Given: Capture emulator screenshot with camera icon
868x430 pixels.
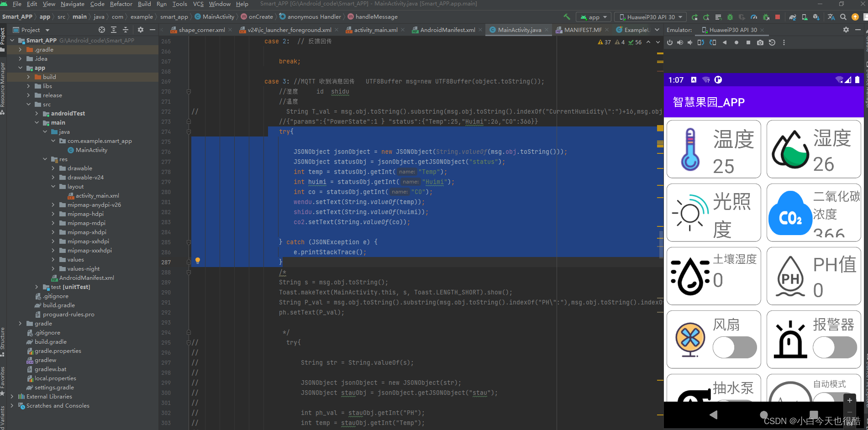Looking at the screenshot, I should pos(760,42).
